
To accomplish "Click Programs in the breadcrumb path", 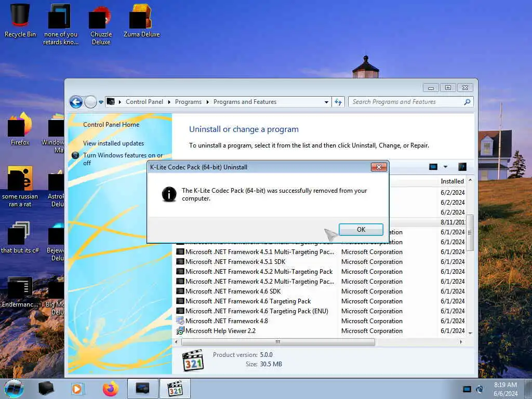I will pyautogui.click(x=188, y=102).
